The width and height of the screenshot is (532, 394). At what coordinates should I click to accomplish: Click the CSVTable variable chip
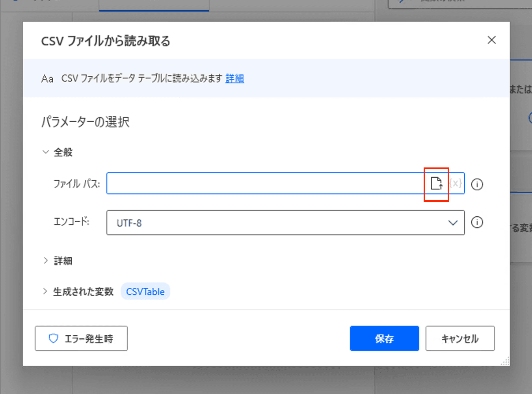click(145, 292)
